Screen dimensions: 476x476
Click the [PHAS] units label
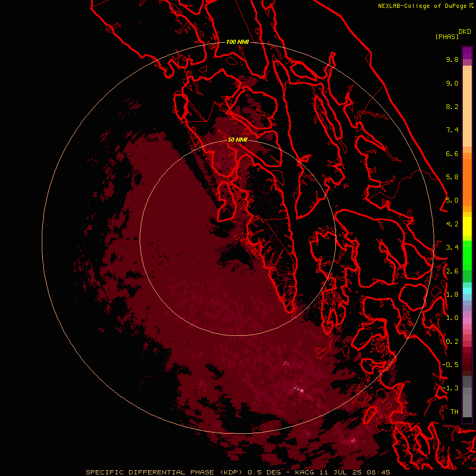[447, 36]
